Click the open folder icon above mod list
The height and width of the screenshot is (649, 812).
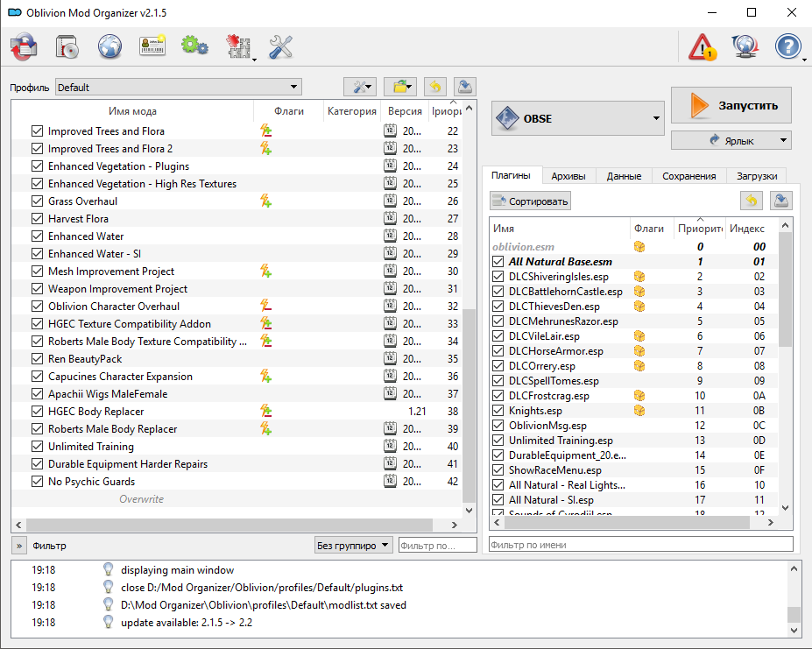click(400, 87)
